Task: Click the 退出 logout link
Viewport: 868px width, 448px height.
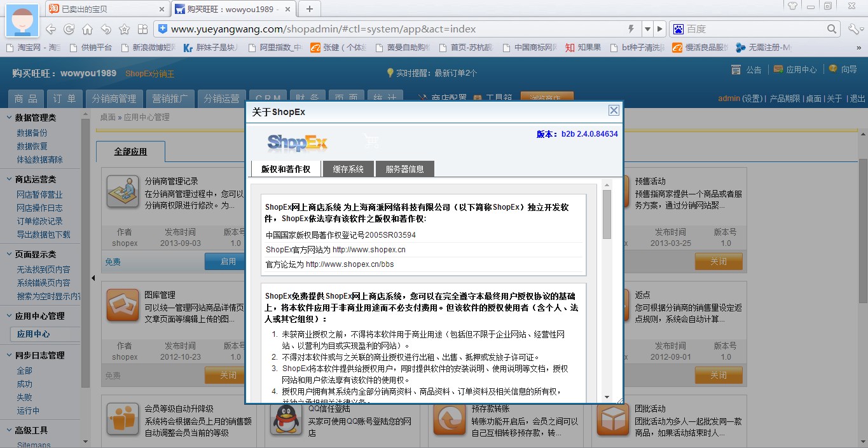Action: (857, 98)
